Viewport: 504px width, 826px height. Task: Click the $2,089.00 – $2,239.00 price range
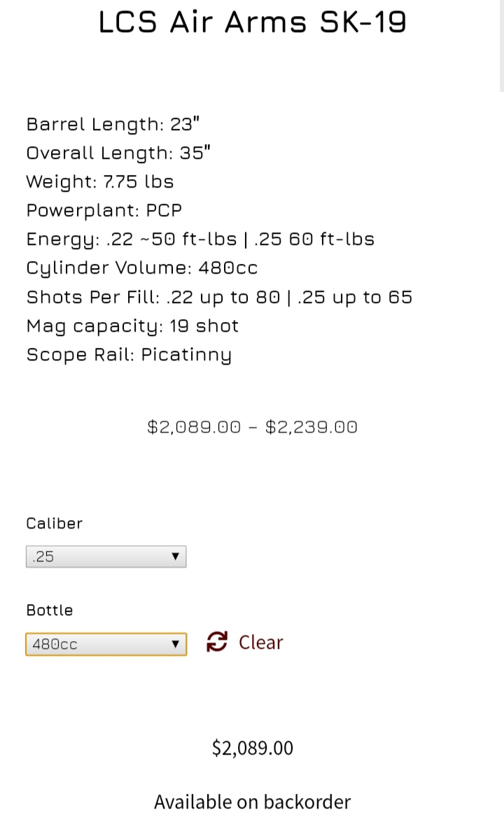click(x=252, y=427)
